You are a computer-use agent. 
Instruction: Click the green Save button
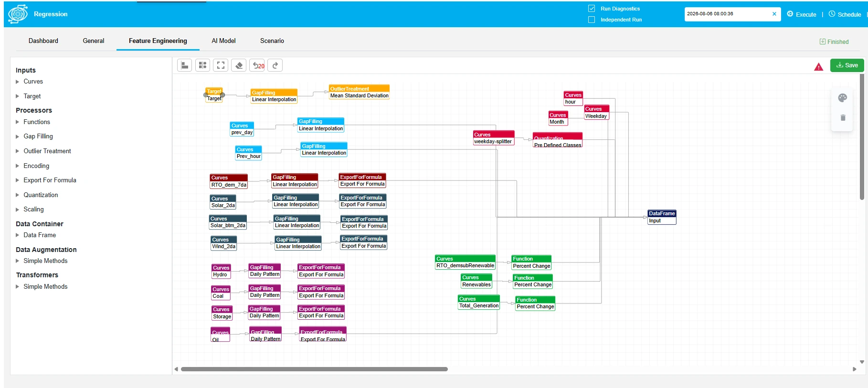click(847, 65)
